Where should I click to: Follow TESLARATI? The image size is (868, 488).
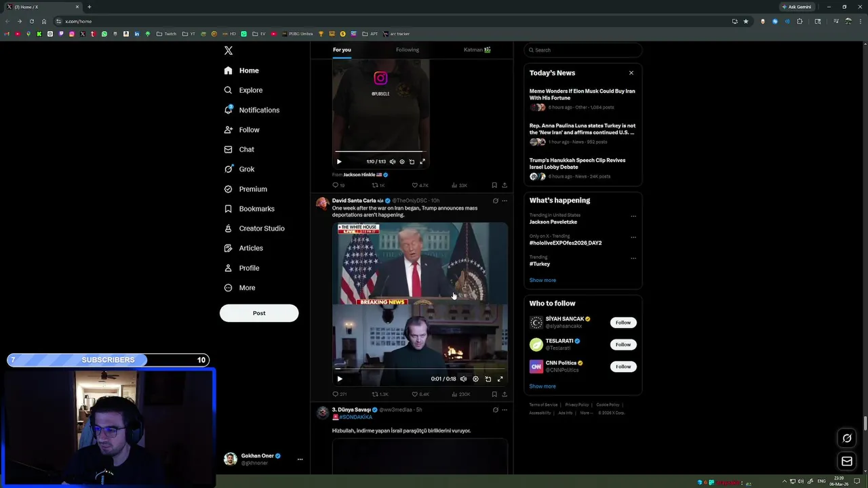[x=623, y=344]
